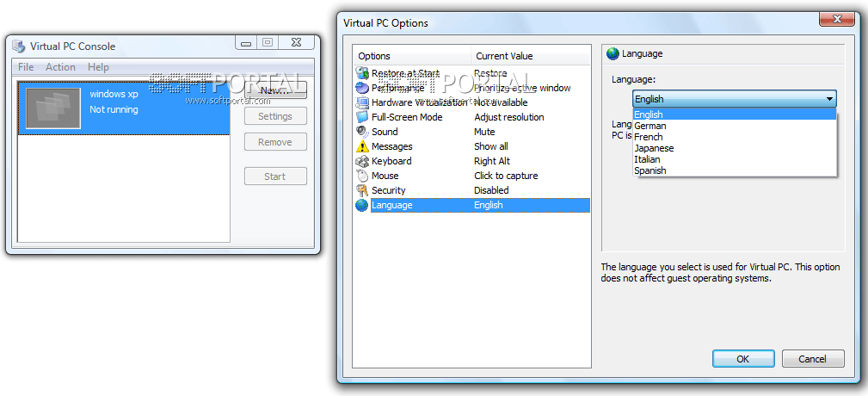This screenshot has height=396, width=868.
Task: Choose Spanish in the language list
Action: coord(734,170)
